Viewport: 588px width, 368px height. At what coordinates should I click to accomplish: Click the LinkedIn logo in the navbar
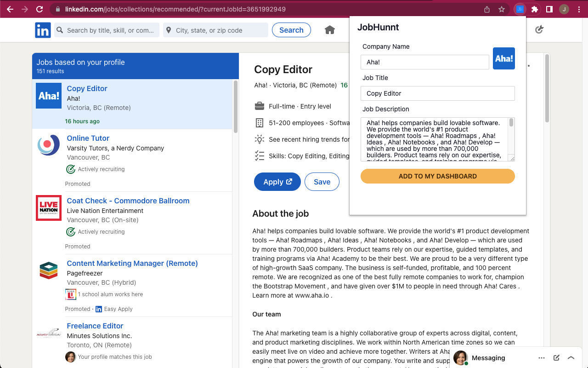pyautogui.click(x=42, y=30)
